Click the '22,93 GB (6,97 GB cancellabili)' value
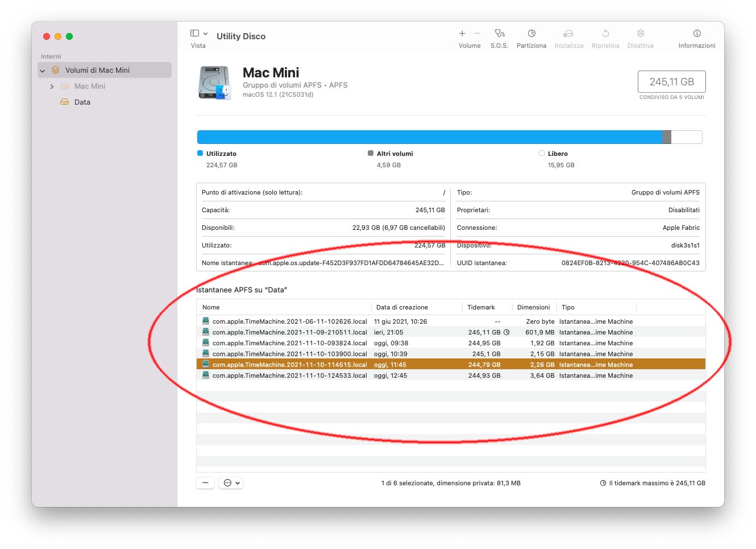756x549 pixels. coord(398,228)
